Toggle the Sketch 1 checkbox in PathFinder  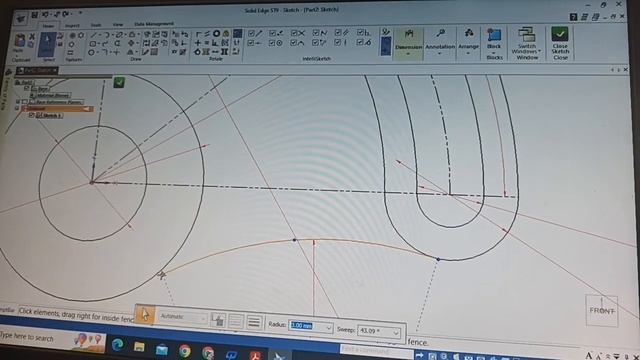pos(31,116)
